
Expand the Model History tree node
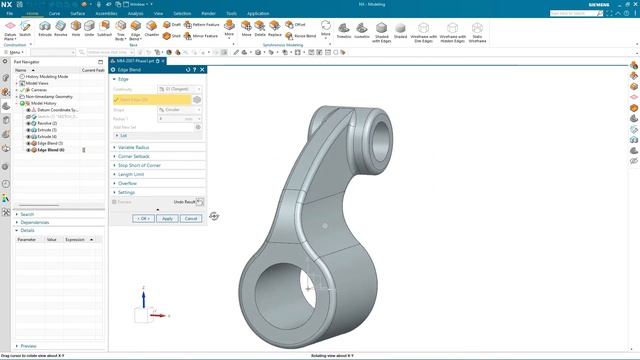point(17,103)
